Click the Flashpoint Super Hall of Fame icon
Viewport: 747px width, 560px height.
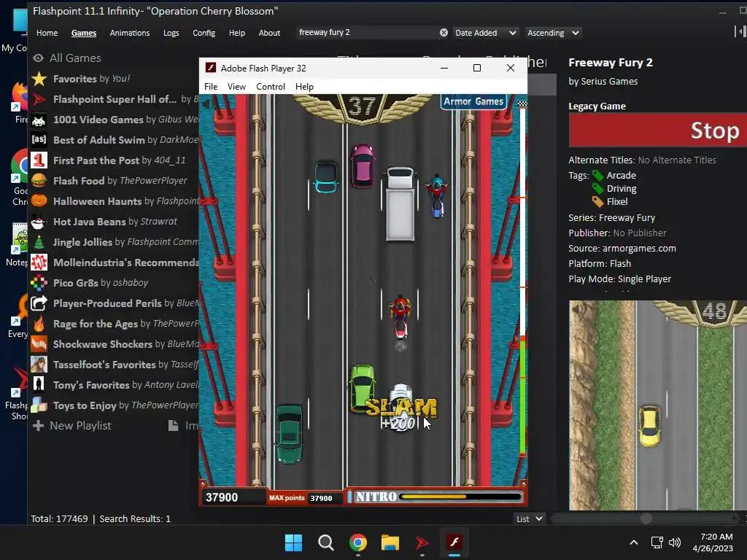coord(39,99)
